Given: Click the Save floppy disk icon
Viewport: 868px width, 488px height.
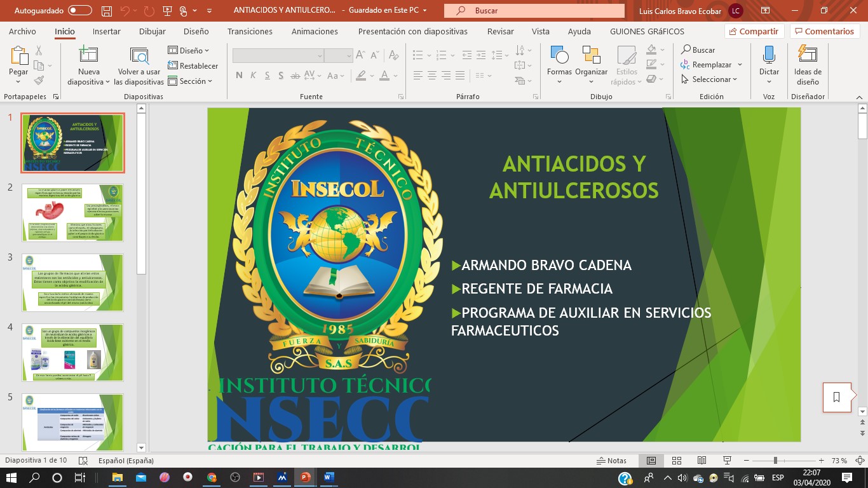Looking at the screenshot, I should tap(107, 11).
